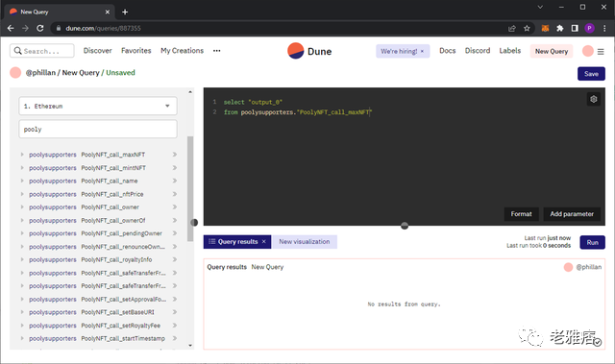Close the Query results tab

tap(264, 242)
